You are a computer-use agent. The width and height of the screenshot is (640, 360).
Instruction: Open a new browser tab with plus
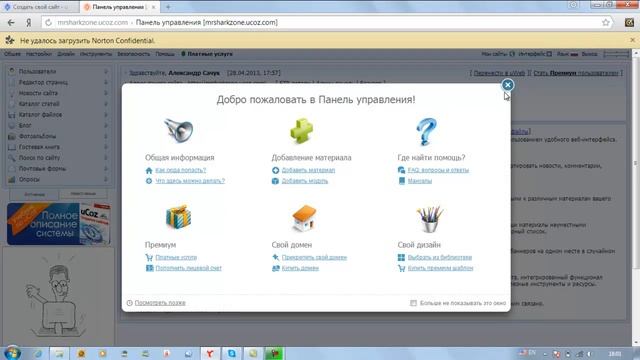click(x=168, y=7)
